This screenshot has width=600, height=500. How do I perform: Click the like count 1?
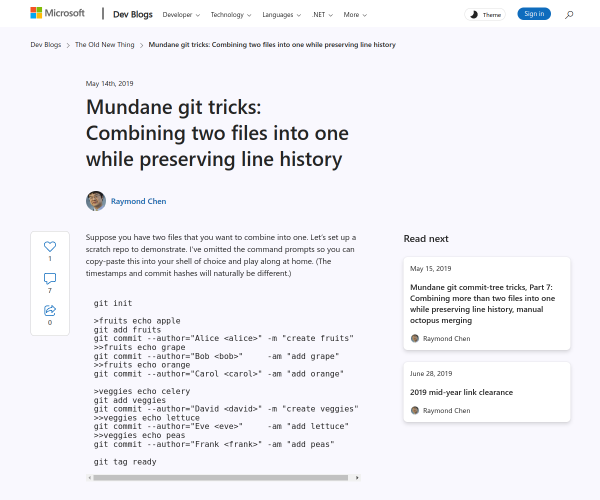pos(50,259)
